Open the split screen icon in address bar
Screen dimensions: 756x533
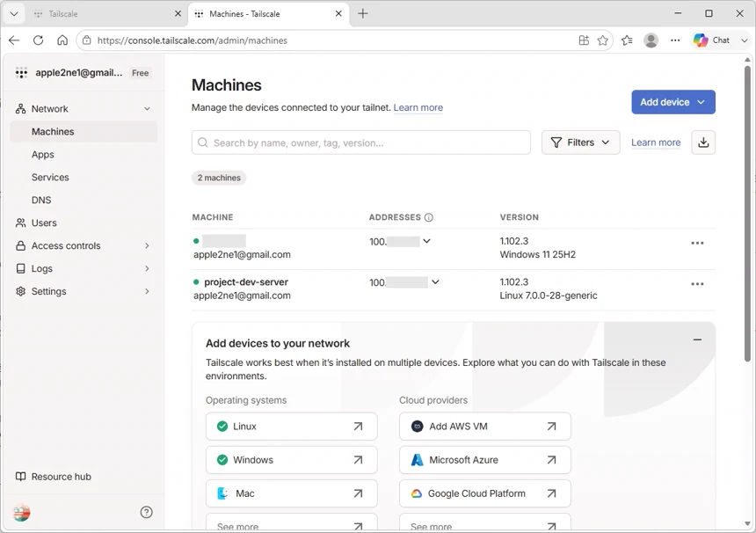[x=584, y=40]
